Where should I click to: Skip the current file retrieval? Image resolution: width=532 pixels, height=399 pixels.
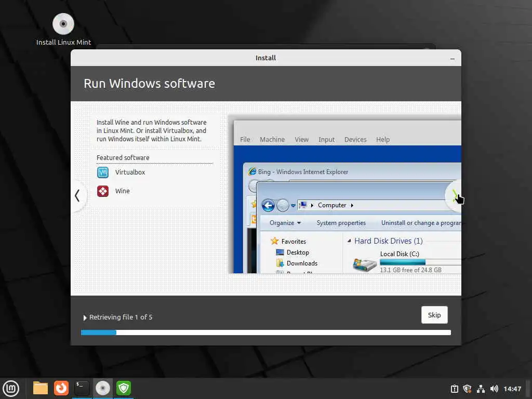point(434,315)
